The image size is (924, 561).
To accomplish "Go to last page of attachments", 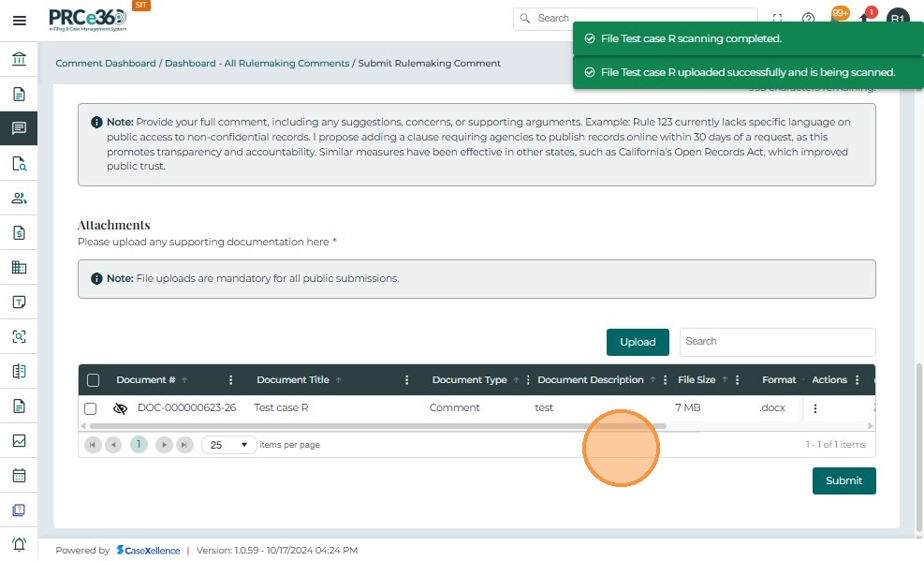I will pos(184,445).
